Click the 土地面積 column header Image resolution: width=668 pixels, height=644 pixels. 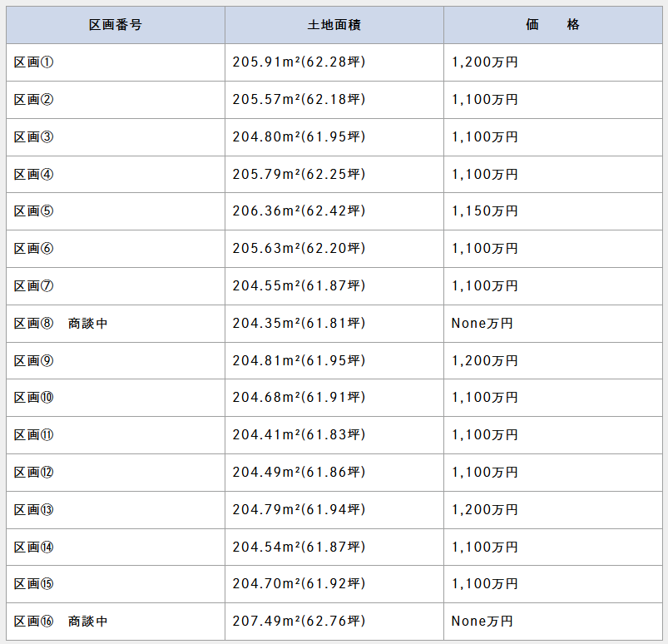(x=334, y=25)
